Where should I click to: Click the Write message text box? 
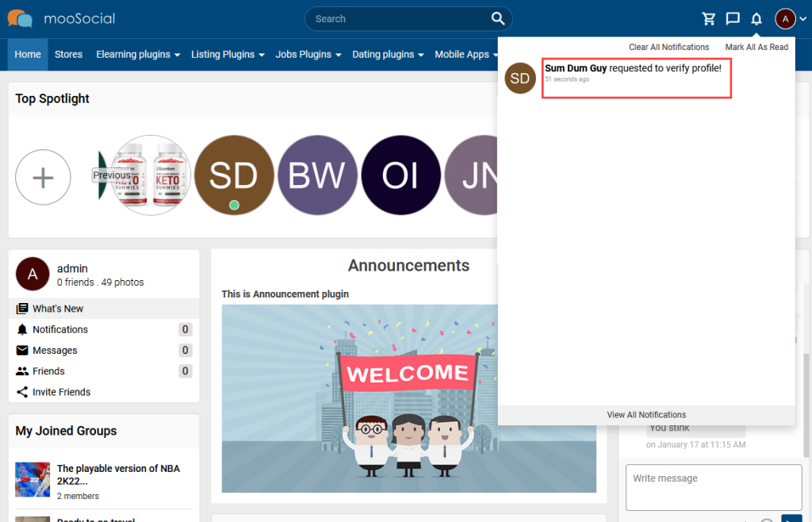point(714,487)
